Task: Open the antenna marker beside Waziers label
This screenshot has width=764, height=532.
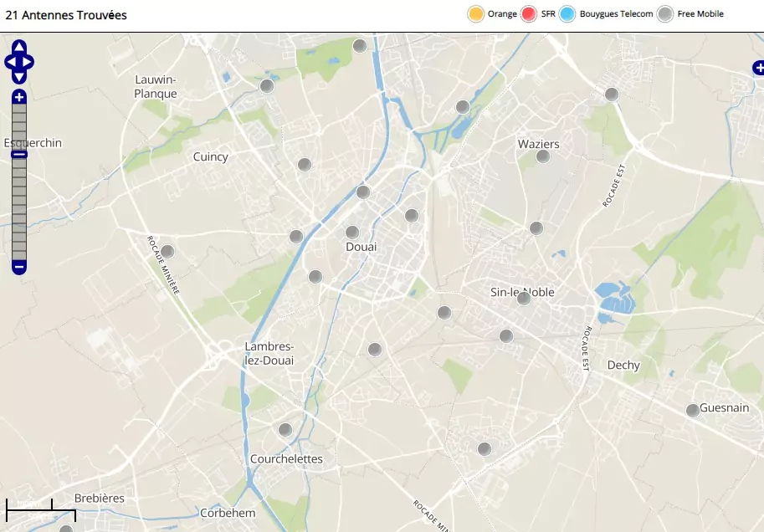Action: [x=543, y=156]
